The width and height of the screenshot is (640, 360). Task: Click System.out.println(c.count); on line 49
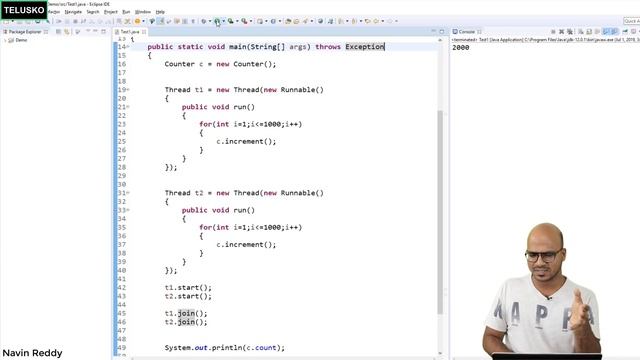(225, 348)
